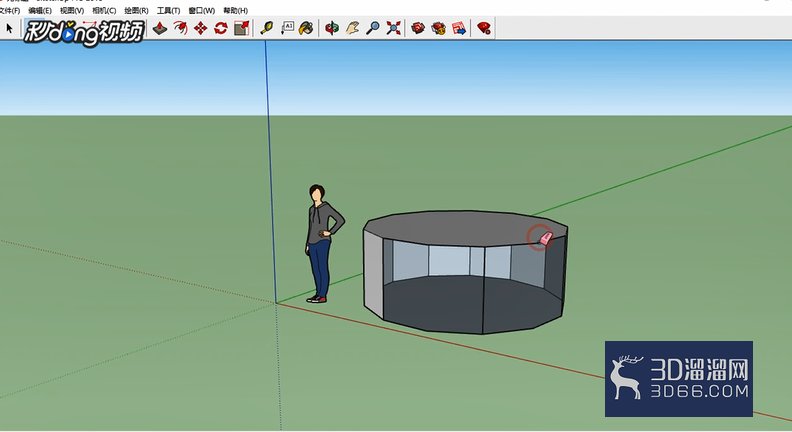
Task: Click the Send to LayOut icon
Action: pos(459,28)
